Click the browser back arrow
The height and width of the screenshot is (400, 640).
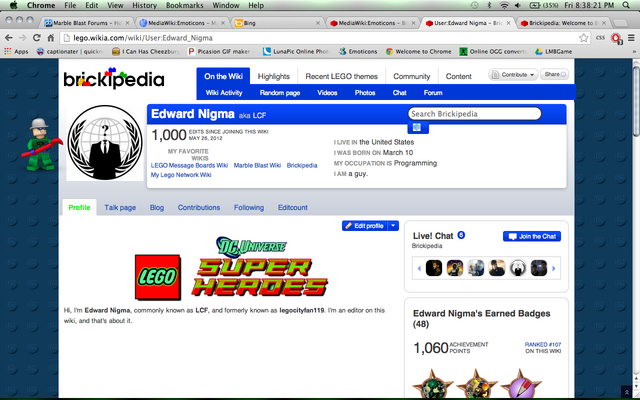click(x=9, y=38)
